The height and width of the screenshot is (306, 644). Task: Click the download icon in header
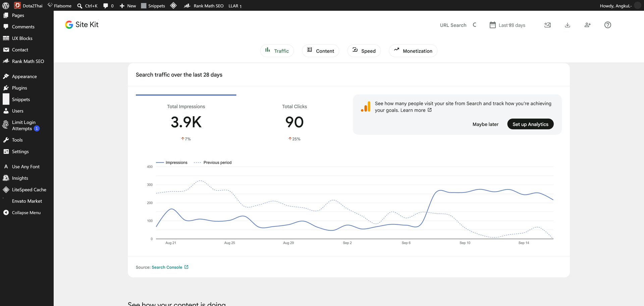(568, 25)
